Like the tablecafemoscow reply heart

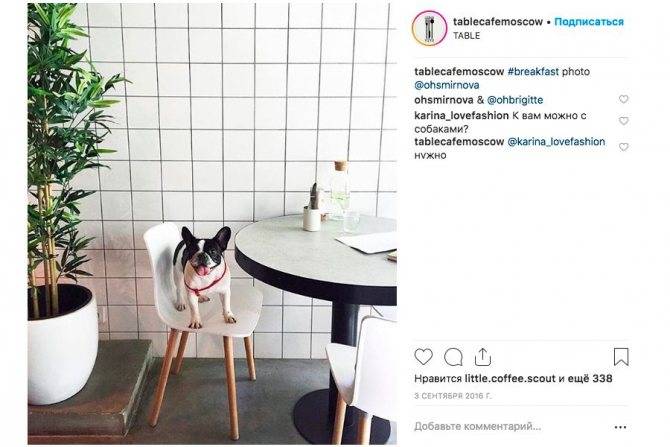click(623, 147)
